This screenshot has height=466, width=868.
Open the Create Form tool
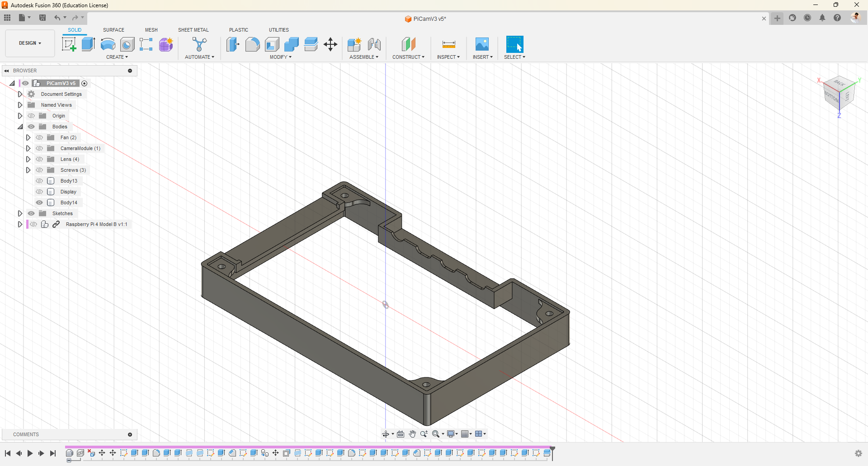pyautogui.click(x=166, y=44)
